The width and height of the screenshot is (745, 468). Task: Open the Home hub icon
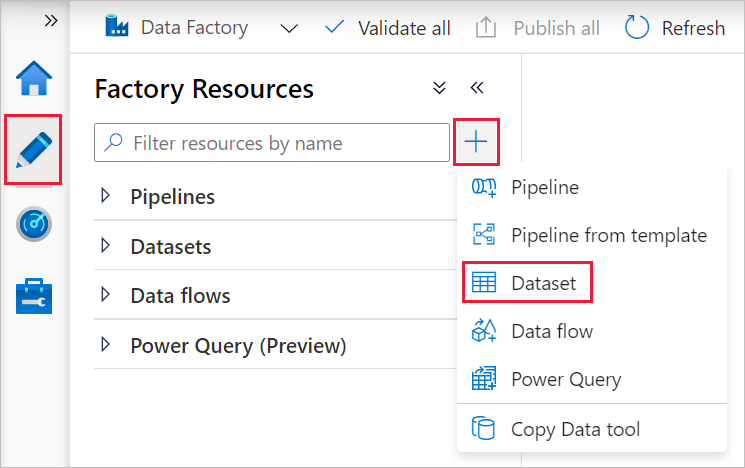(x=34, y=79)
